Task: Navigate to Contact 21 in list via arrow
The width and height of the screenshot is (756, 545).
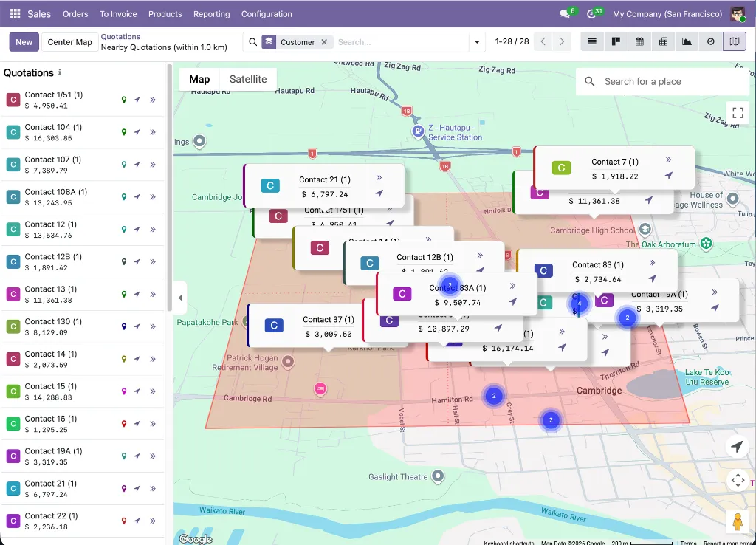Action: (137, 489)
